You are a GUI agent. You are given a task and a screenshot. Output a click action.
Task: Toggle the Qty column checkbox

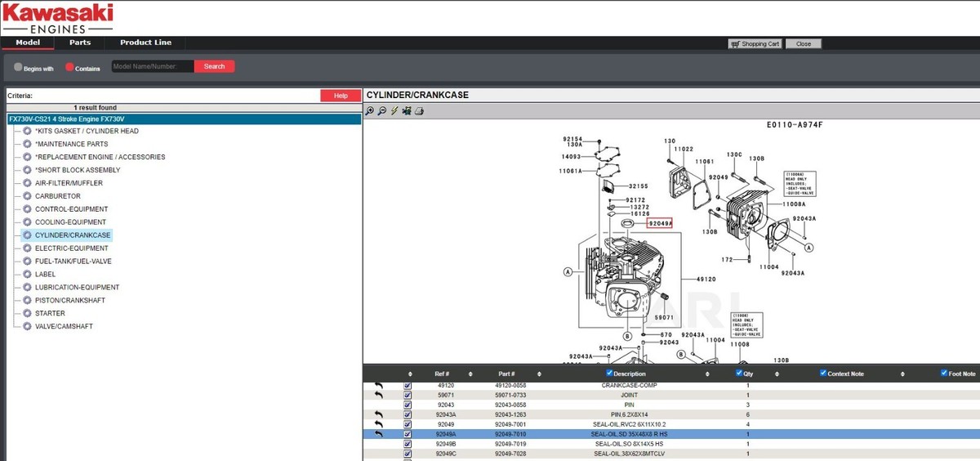click(740, 373)
